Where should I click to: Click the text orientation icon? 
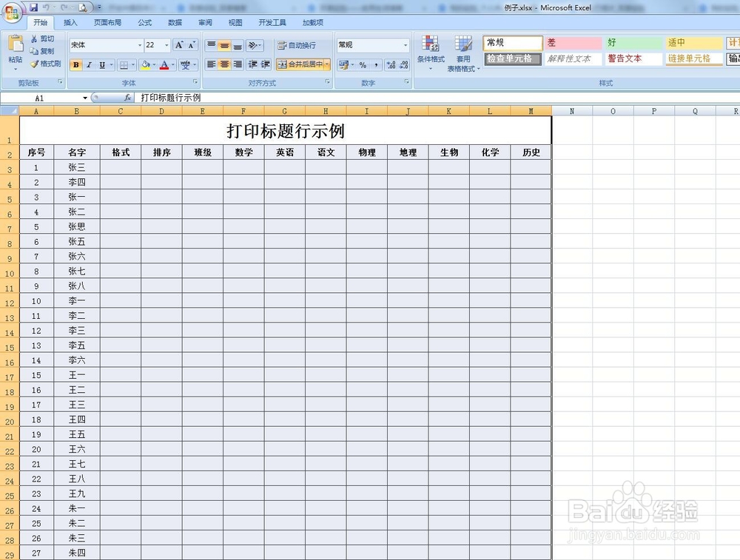pos(253,45)
